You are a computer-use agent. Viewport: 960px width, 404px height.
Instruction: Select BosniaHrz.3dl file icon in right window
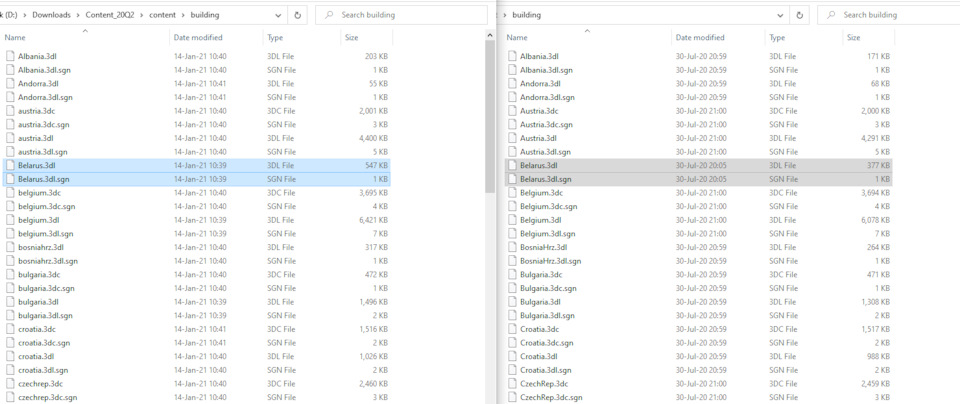pyautogui.click(x=512, y=247)
